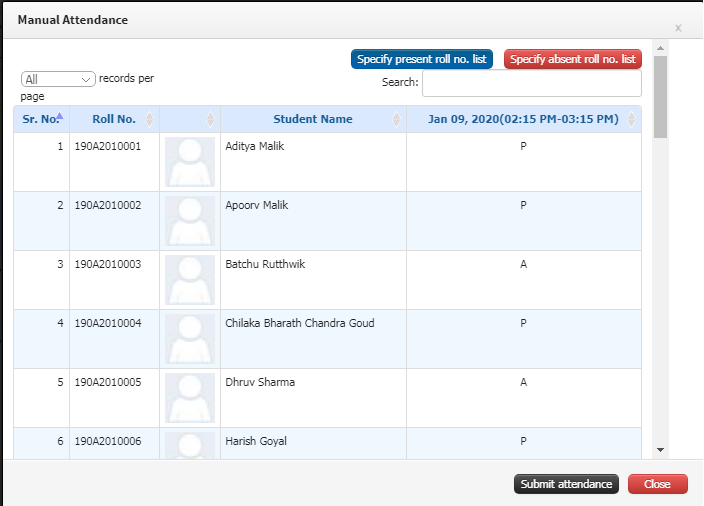Viewport: 704px width, 506px height.
Task: Click Apoorv Malik's photo thumbnail
Action: [190, 221]
